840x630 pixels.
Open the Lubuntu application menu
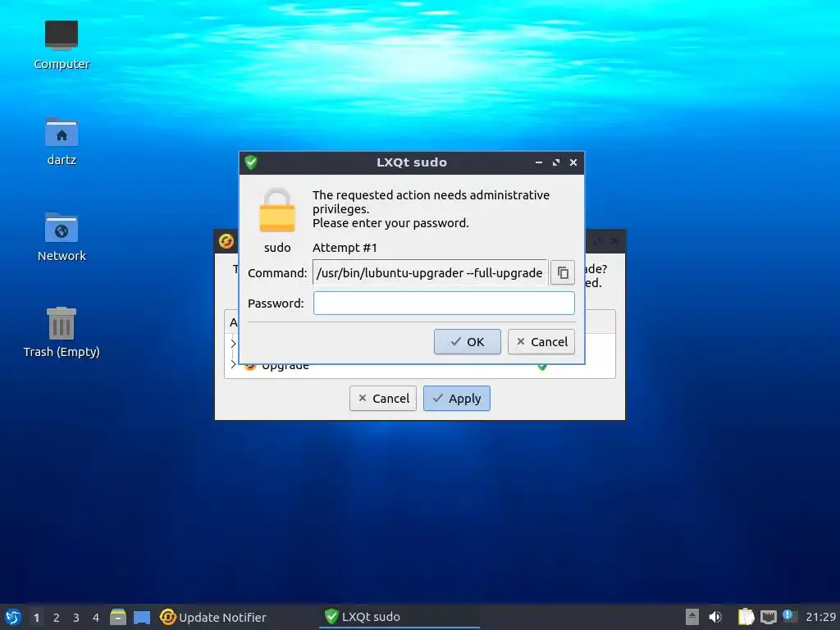point(13,617)
